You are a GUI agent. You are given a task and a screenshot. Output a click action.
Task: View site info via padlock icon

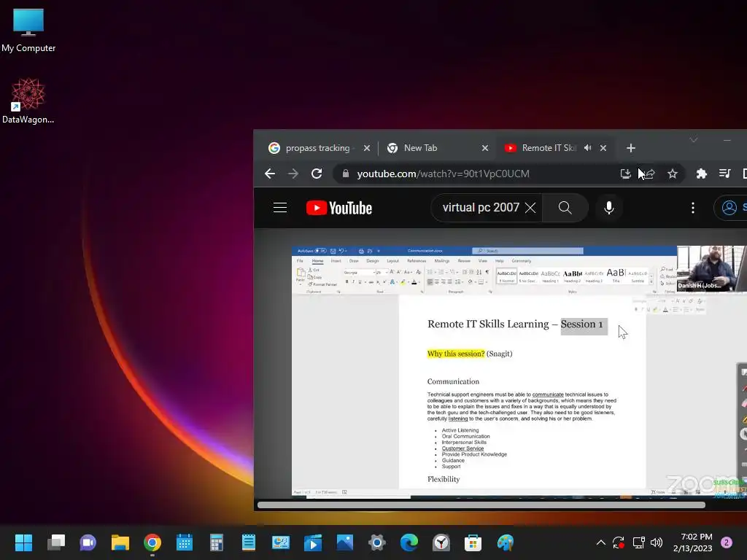(x=346, y=174)
